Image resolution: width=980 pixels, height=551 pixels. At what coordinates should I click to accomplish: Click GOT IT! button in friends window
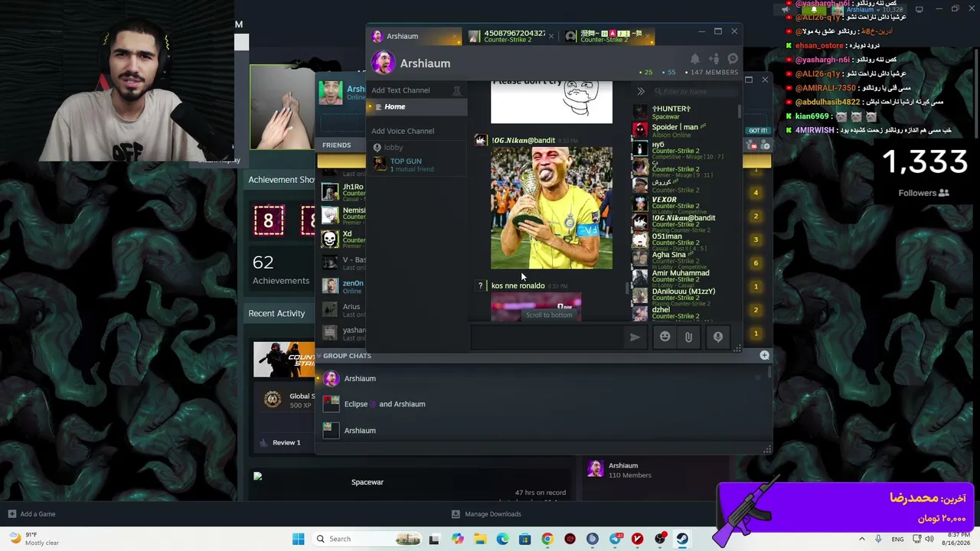(x=758, y=131)
